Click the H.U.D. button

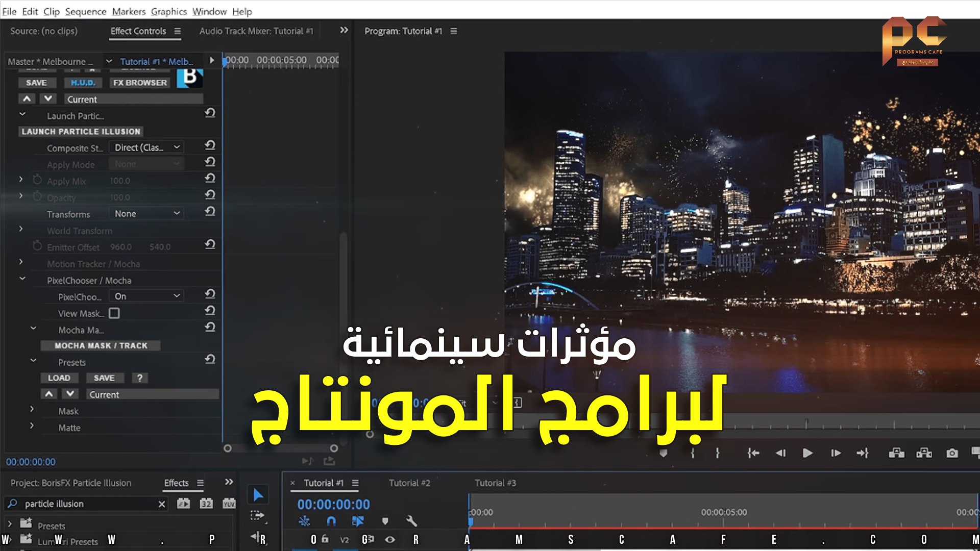[83, 83]
